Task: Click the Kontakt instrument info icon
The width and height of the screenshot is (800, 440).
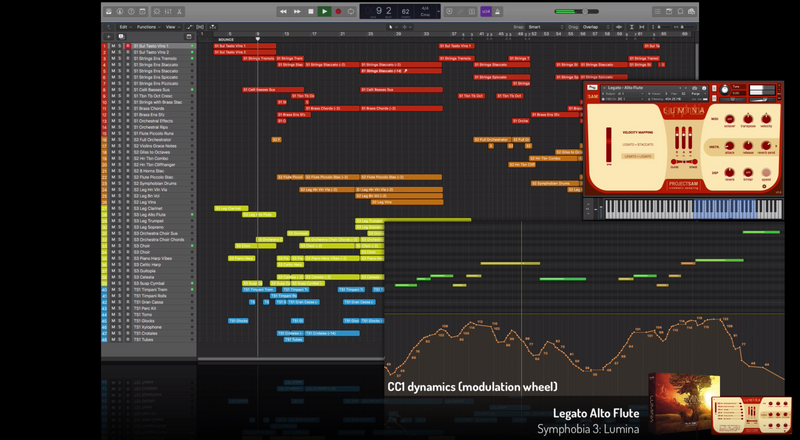Action: click(704, 88)
